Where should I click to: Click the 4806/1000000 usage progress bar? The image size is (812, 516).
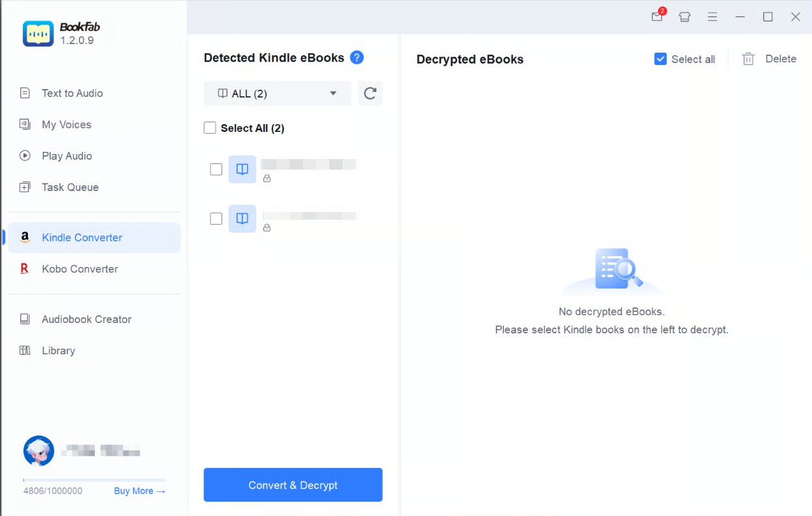click(94, 479)
